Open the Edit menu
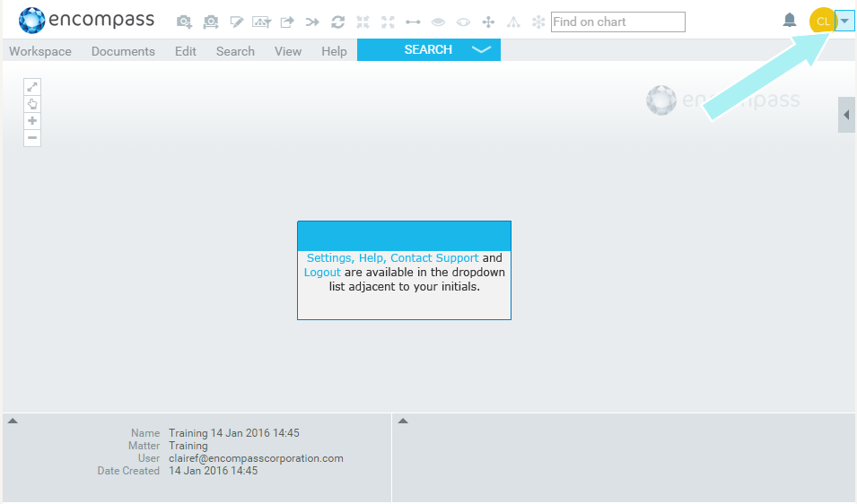 coord(185,51)
